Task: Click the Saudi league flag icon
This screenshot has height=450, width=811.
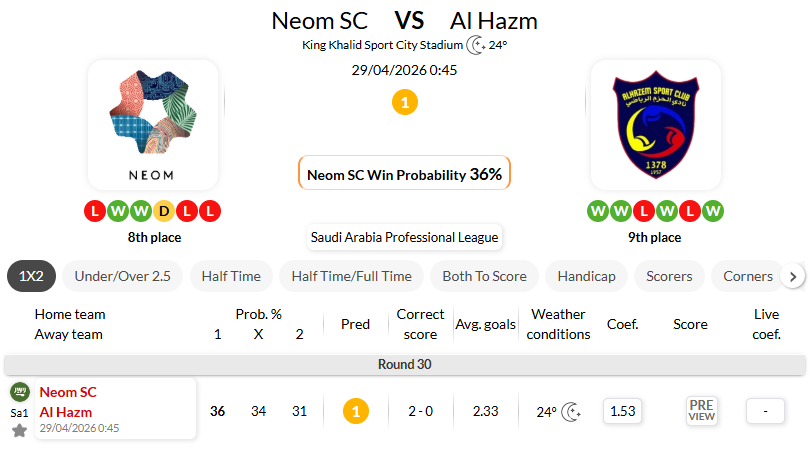Action: (x=19, y=392)
